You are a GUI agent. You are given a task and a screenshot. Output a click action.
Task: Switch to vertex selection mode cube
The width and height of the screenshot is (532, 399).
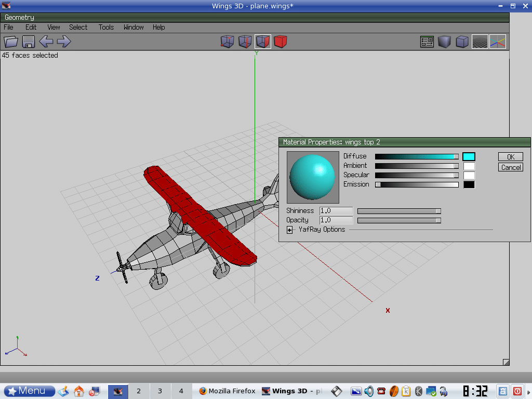point(227,42)
